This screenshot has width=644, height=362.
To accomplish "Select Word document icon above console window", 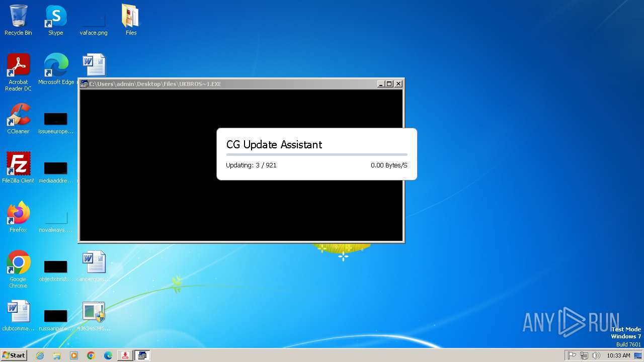I will click(x=94, y=65).
